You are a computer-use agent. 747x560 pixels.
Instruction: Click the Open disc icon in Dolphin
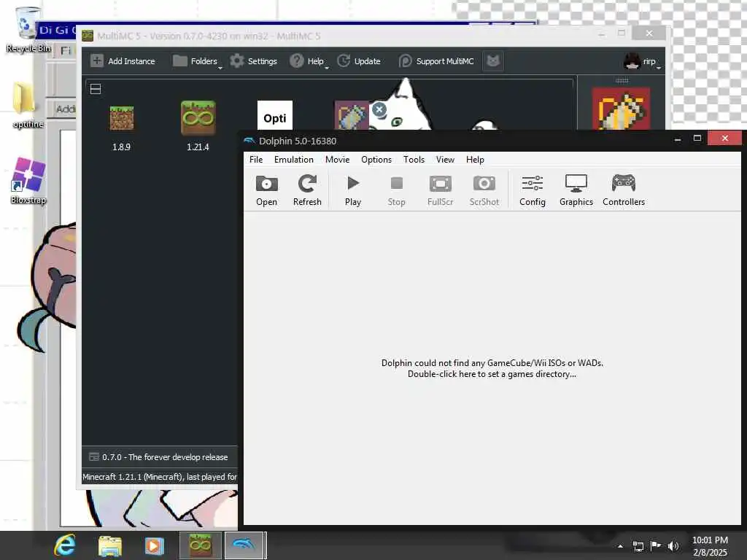pos(266,190)
